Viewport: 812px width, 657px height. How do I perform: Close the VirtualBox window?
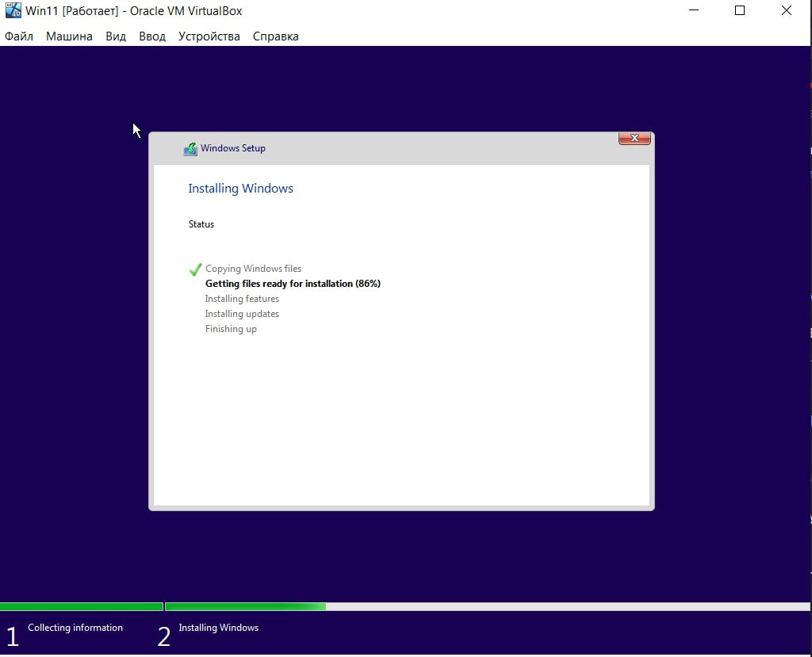pyautogui.click(x=787, y=10)
